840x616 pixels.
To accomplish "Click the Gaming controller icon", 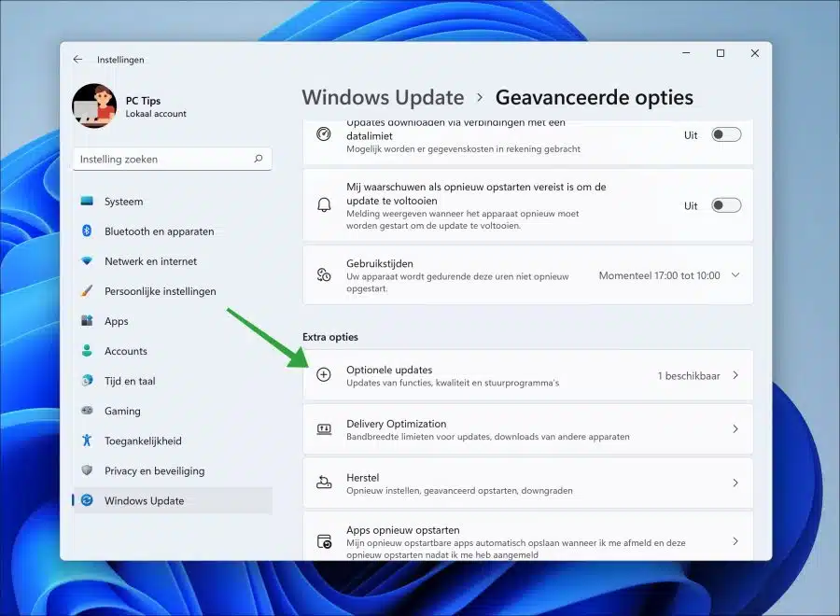I will pyautogui.click(x=87, y=411).
